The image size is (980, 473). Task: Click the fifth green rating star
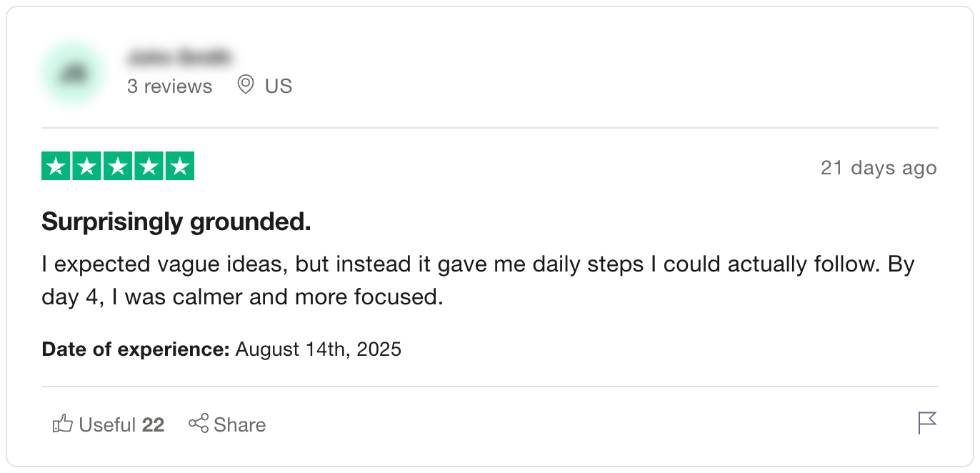point(180,166)
